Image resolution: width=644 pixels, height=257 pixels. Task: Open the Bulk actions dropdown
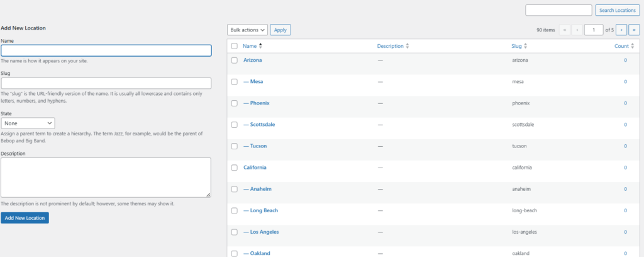click(247, 30)
